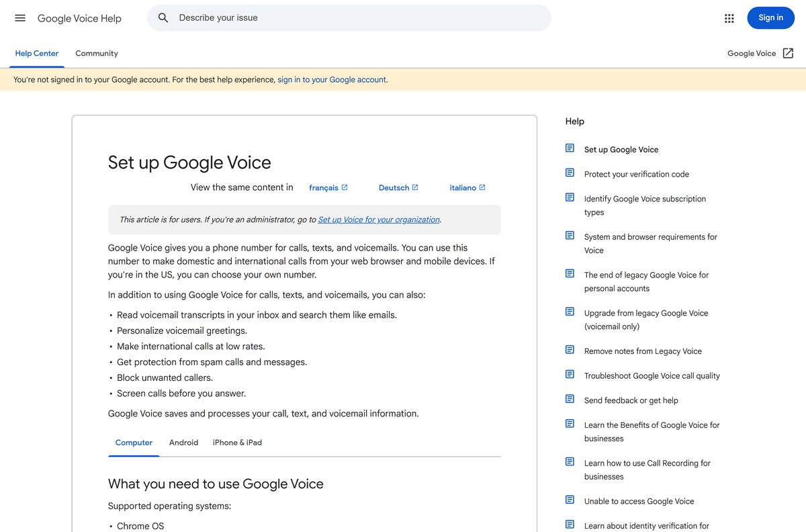Click the Set up Google Voice heading

coord(189,163)
